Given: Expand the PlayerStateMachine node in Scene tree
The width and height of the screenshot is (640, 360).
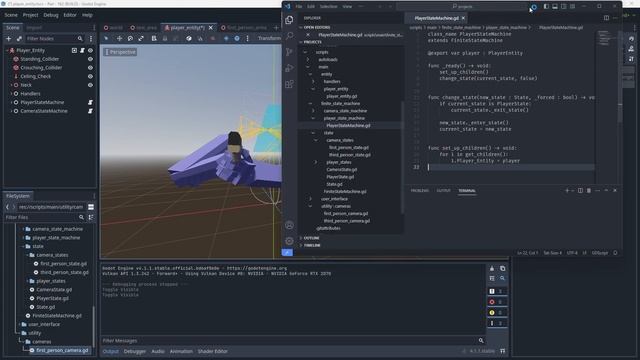Looking at the screenshot, I should [x=11, y=102].
